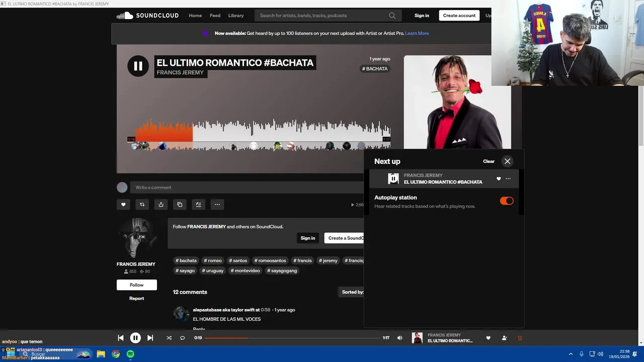
Task: Clear the Next up queue
Action: point(489,161)
